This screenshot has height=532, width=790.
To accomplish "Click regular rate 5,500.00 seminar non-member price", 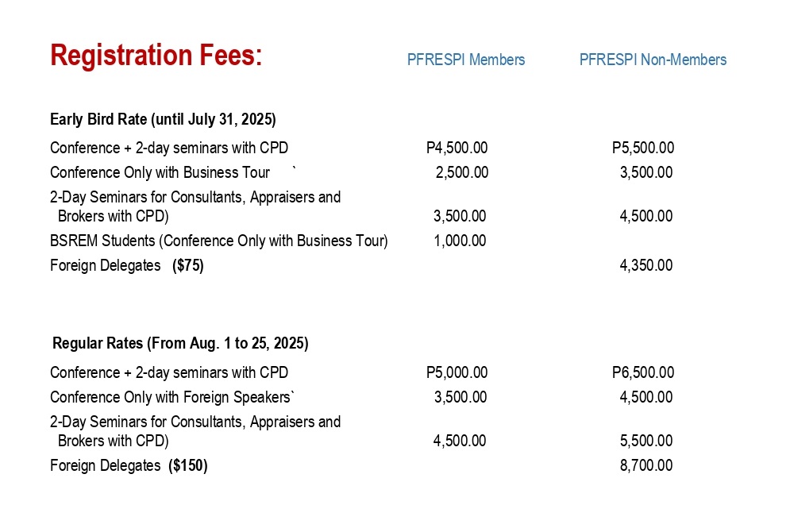I will (646, 441).
